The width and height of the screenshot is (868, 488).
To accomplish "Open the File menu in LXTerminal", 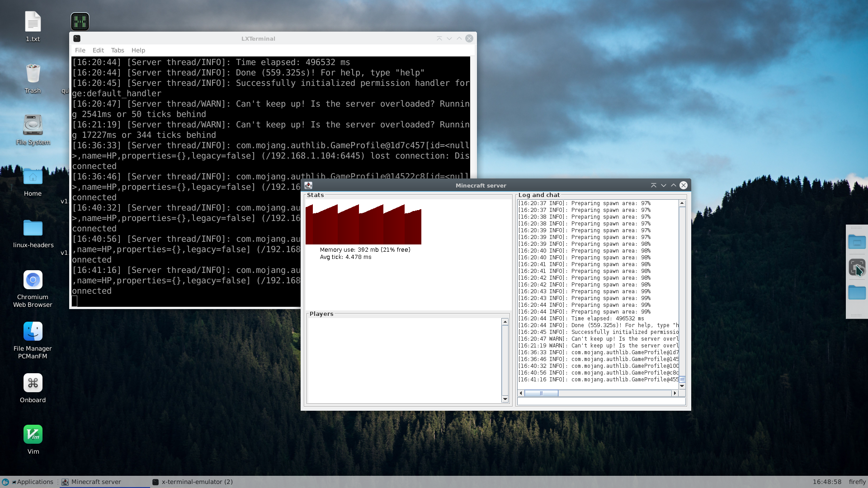I will click(x=80, y=50).
